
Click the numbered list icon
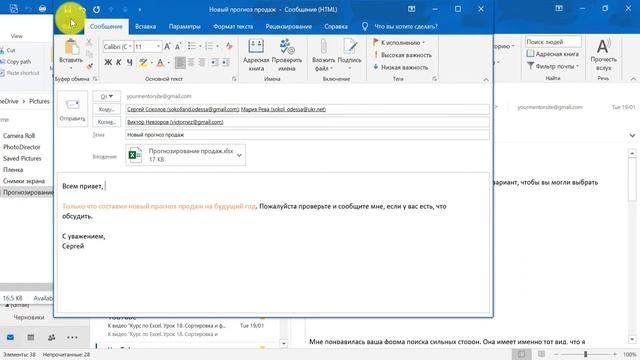coord(209,46)
